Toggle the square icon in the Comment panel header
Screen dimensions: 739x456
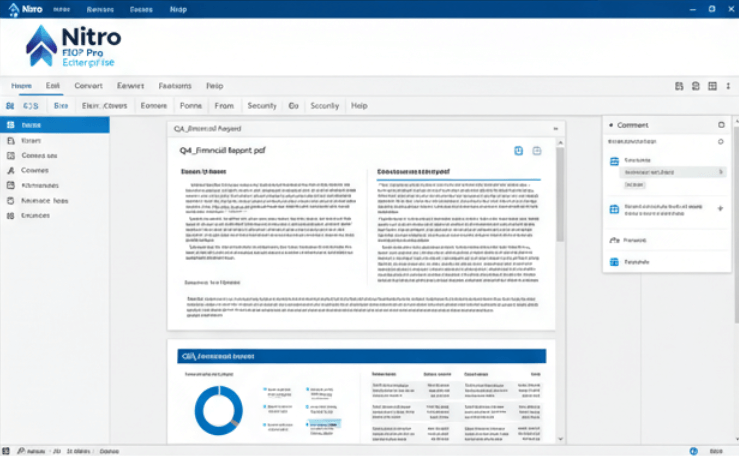[721, 125]
